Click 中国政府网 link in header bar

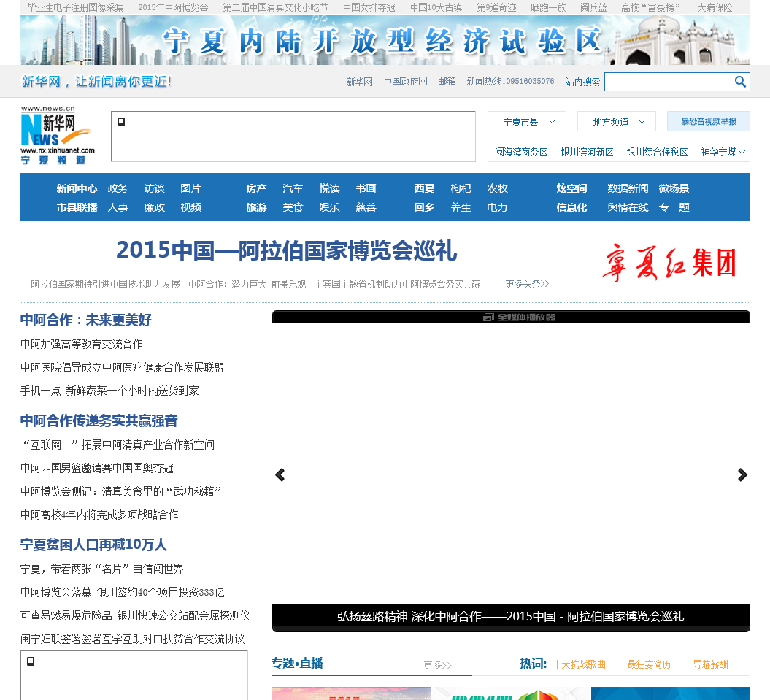pos(406,82)
